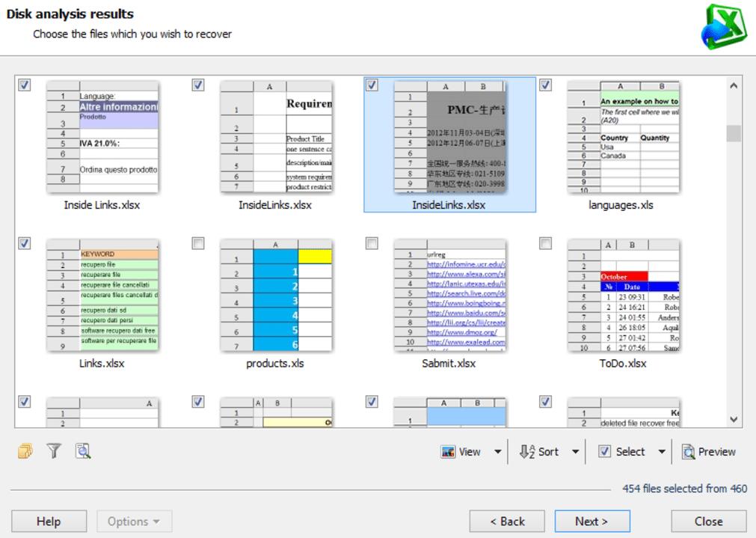The width and height of the screenshot is (756, 538).
Task: Click the '454 files selected from 460' status
Action: (685, 489)
